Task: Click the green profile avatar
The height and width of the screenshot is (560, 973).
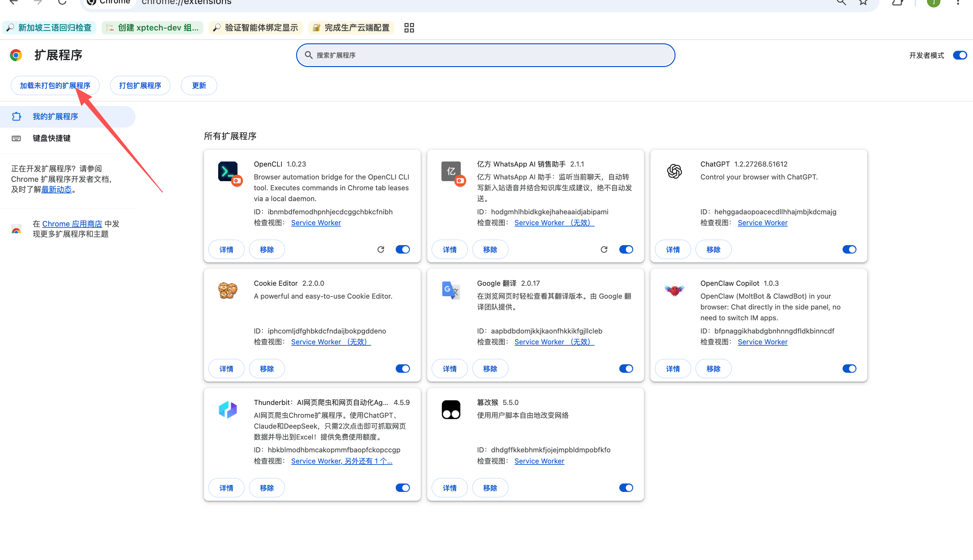Action: [x=933, y=3]
